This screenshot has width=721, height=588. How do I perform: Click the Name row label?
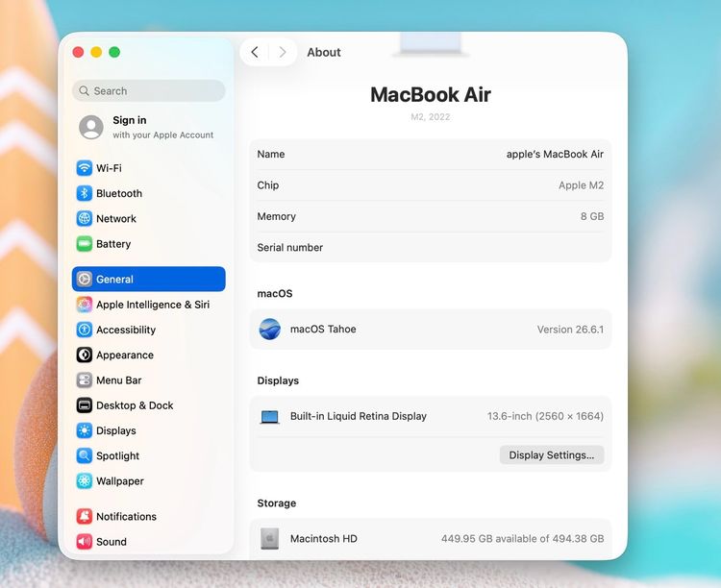click(271, 155)
